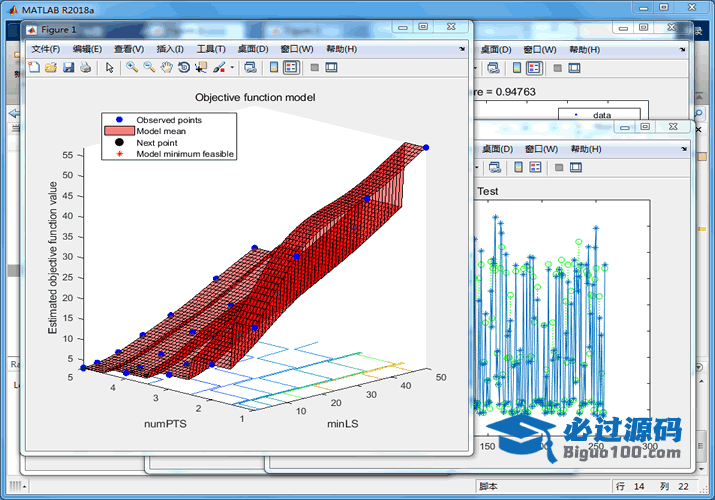Open the 帮助(H) menu in Figure 1
Screen dimensions: 715x500
(341, 49)
